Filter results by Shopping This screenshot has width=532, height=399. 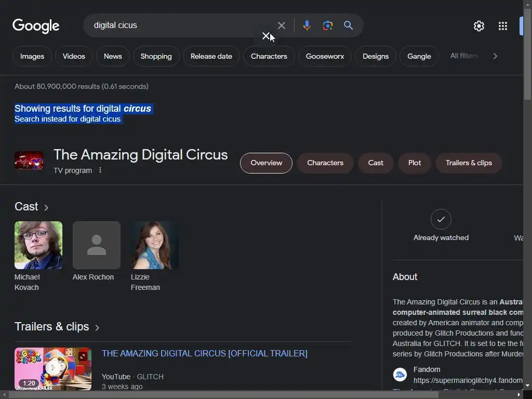tap(156, 56)
